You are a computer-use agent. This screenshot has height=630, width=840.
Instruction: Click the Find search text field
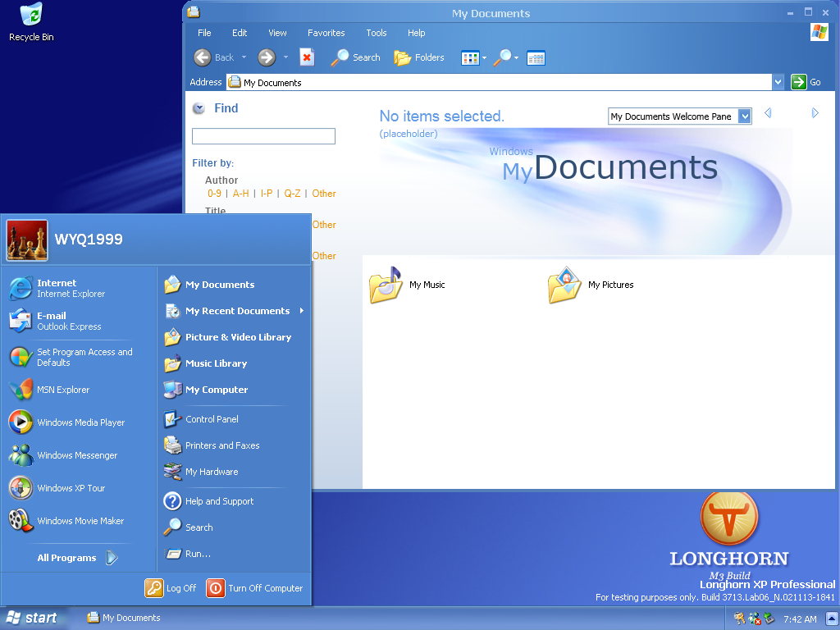(263, 136)
